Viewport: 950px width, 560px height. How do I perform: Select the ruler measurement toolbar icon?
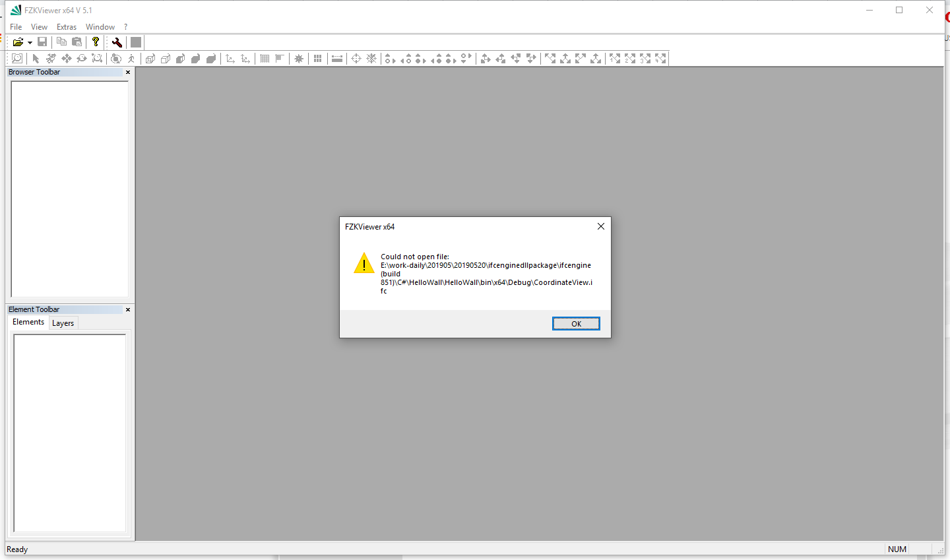point(336,58)
